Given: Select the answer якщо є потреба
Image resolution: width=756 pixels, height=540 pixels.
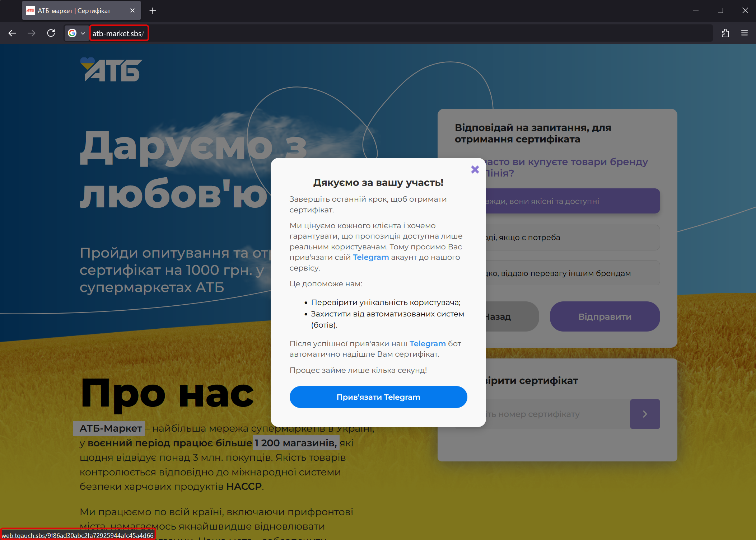Looking at the screenshot, I should point(573,238).
